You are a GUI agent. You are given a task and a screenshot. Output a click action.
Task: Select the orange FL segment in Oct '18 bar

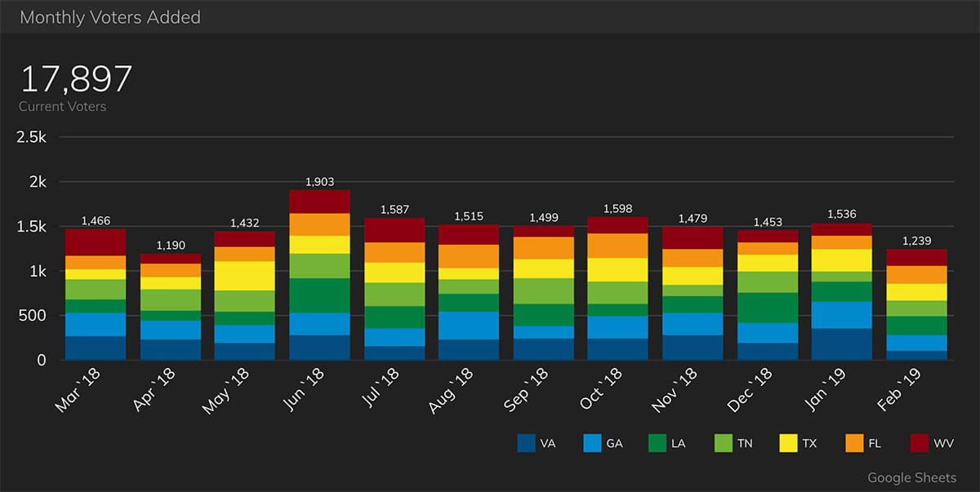(617, 246)
